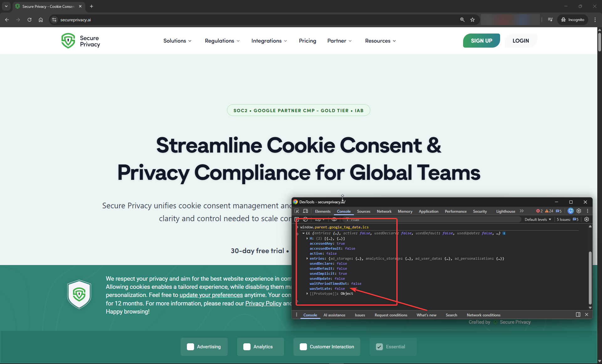Image resolution: width=602 pixels, height=364 pixels.
Task: Enable the Advertising cookie category
Action: click(x=190, y=347)
